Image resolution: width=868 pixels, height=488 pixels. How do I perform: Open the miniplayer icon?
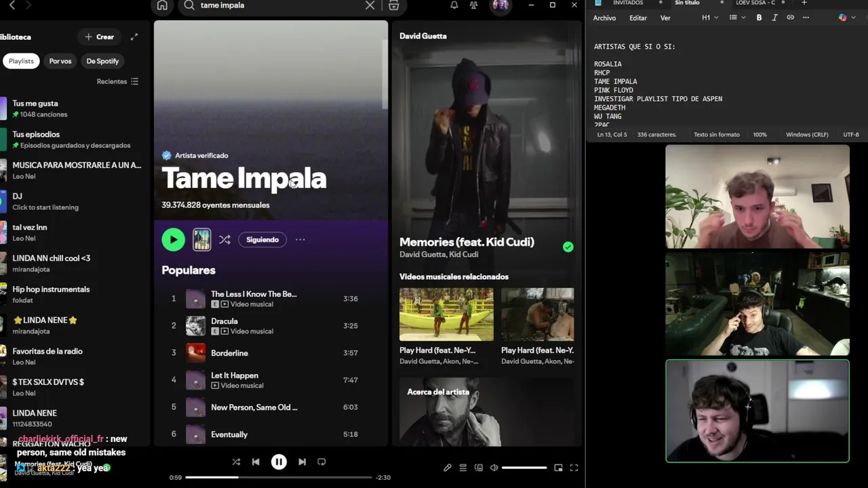[558, 468]
